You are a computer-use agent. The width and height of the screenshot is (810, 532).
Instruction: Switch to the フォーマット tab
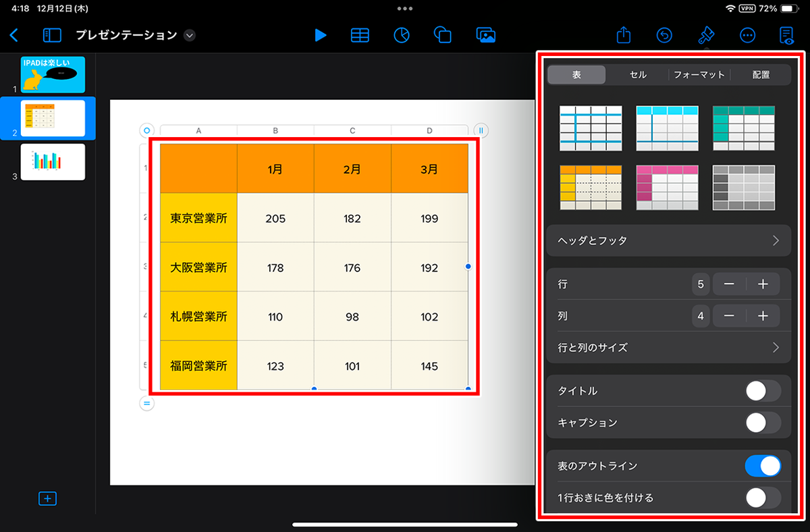(x=699, y=75)
